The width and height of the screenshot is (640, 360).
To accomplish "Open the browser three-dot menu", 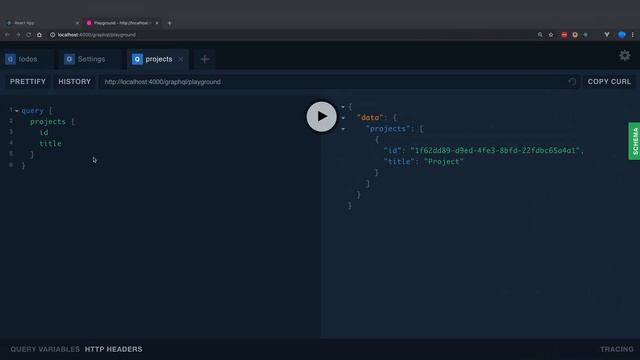I will (x=633, y=35).
